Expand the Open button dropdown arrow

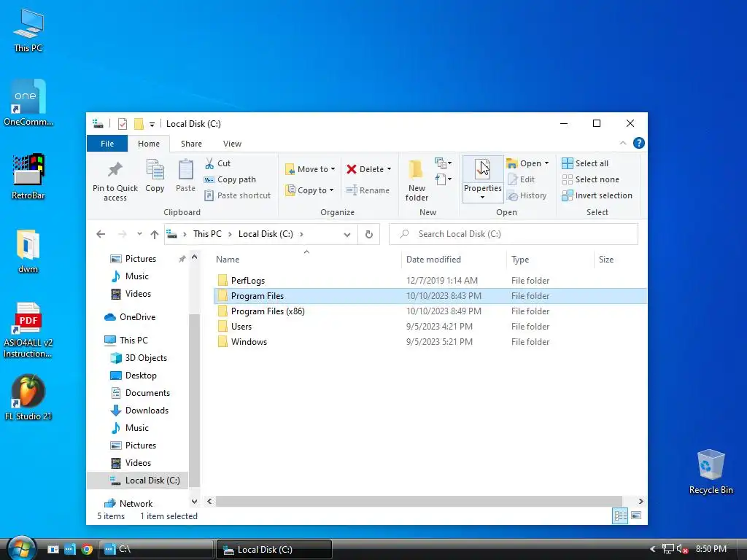click(546, 163)
